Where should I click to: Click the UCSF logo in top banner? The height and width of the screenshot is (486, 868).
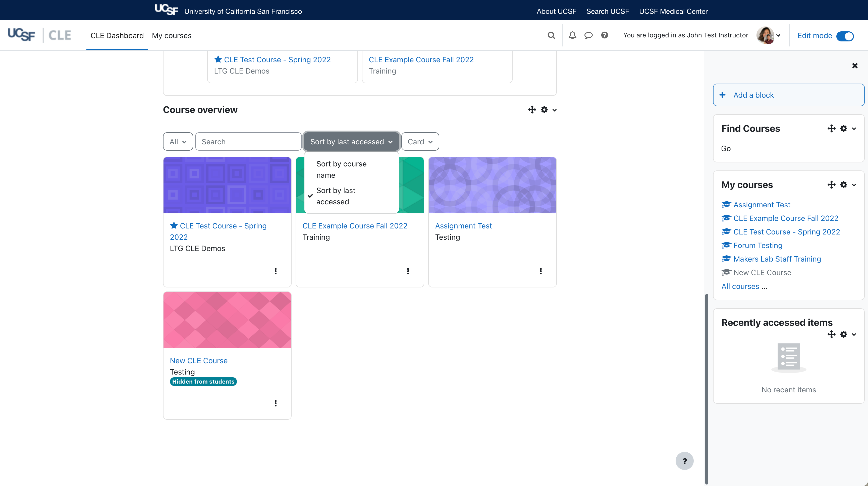(167, 10)
